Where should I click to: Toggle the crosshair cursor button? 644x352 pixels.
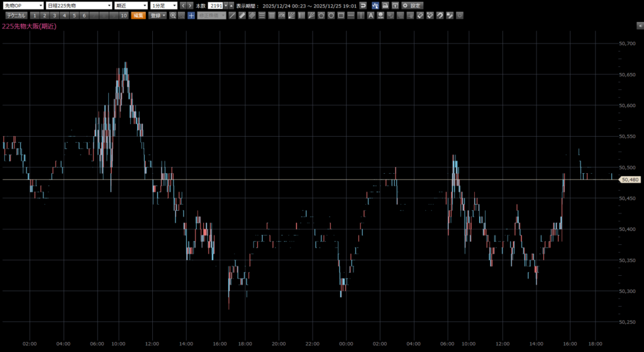191,15
